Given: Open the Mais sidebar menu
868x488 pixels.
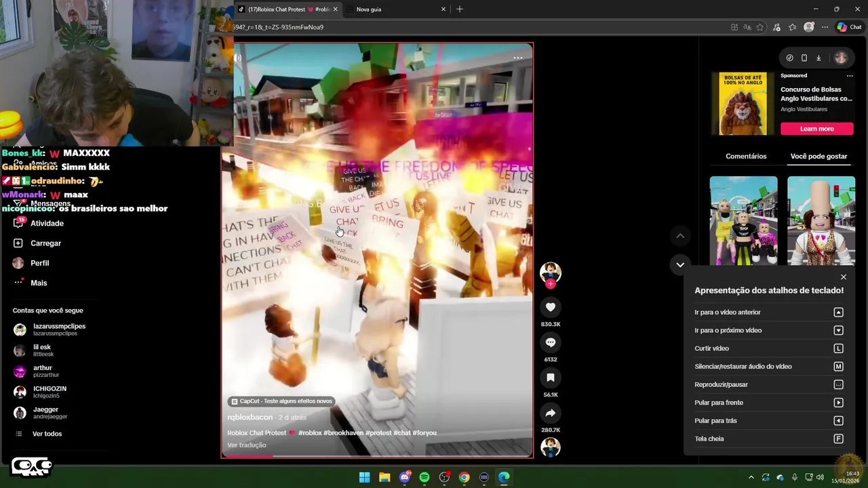Looking at the screenshot, I should pyautogui.click(x=30, y=283).
